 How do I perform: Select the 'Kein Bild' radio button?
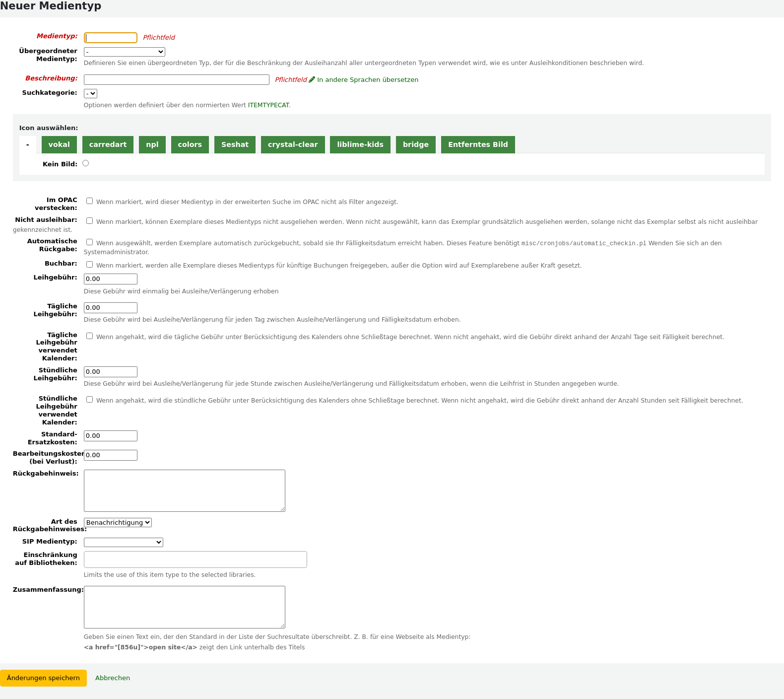coord(86,163)
